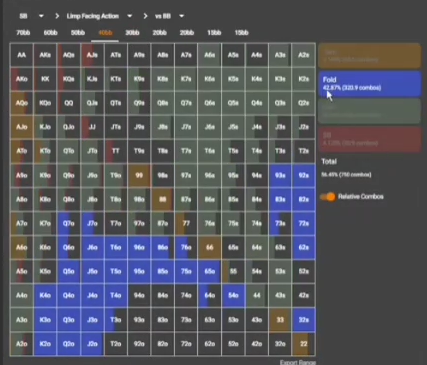
Task: Switch to the 70bb stack tab
Action: [x=23, y=33]
